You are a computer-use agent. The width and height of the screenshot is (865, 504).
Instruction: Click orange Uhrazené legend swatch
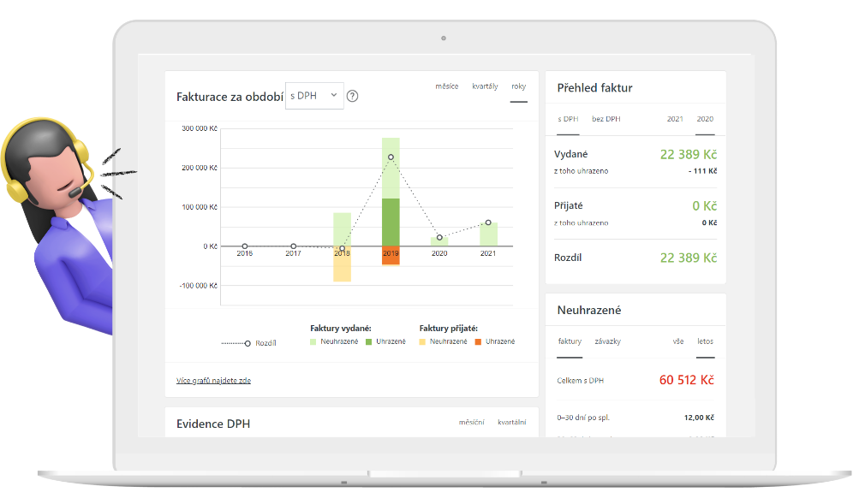tap(479, 341)
